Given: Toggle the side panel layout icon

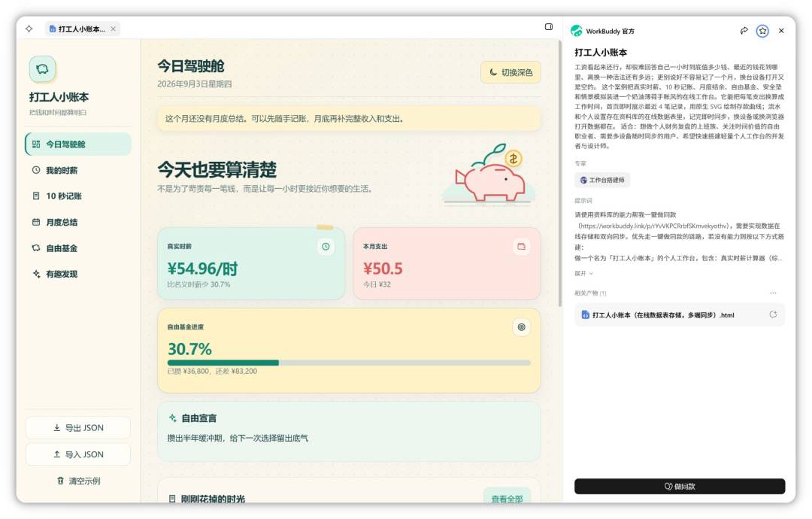Looking at the screenshot, I should [548, 27].
